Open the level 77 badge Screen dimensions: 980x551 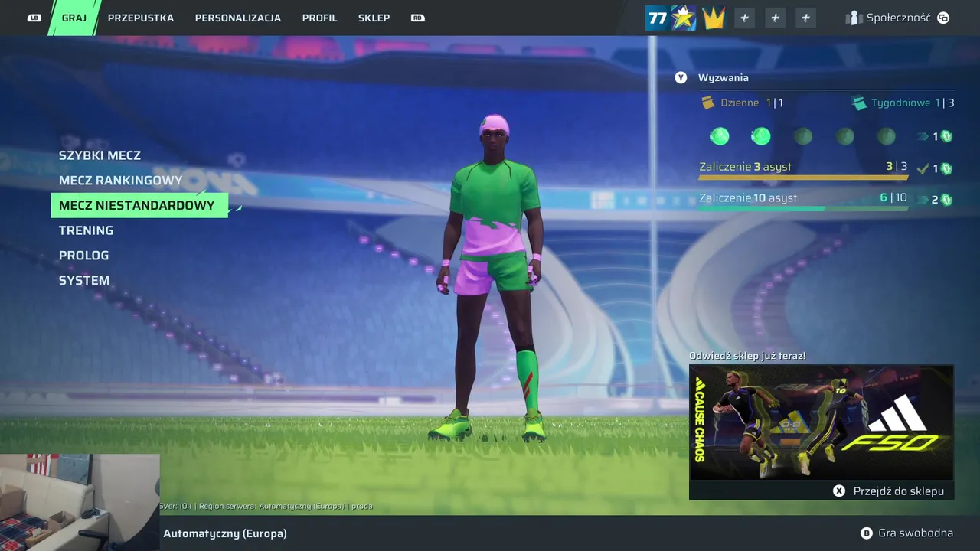(x=657, y=18)
